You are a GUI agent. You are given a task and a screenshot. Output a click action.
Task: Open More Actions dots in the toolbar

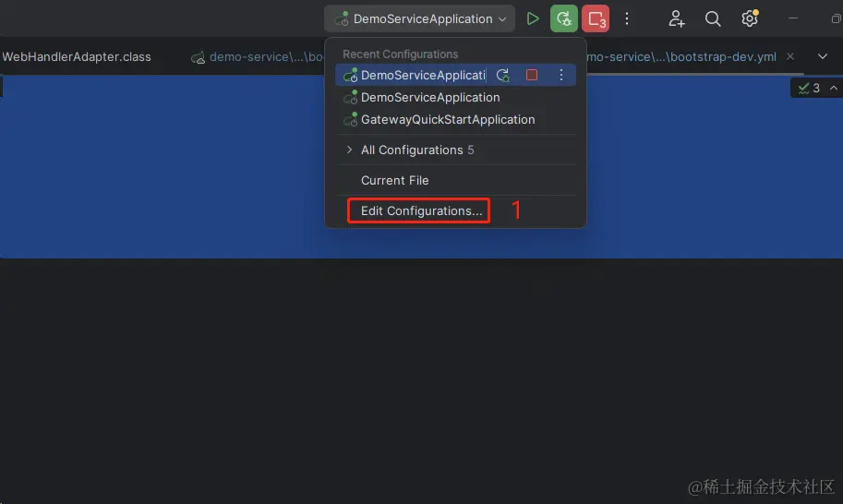pos(626,18)
